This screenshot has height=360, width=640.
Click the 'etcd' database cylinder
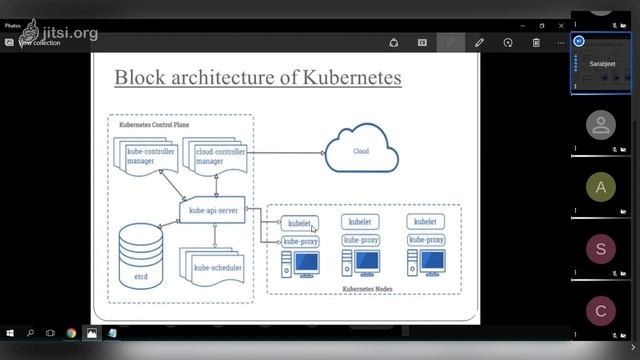click(x=141, y=256)
